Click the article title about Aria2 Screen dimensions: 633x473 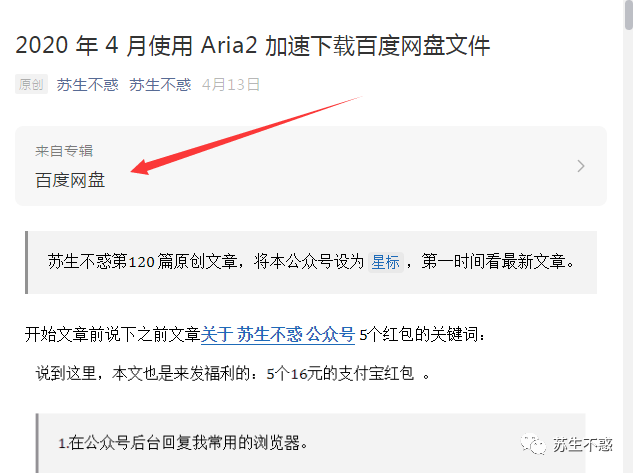click(253, 45)
